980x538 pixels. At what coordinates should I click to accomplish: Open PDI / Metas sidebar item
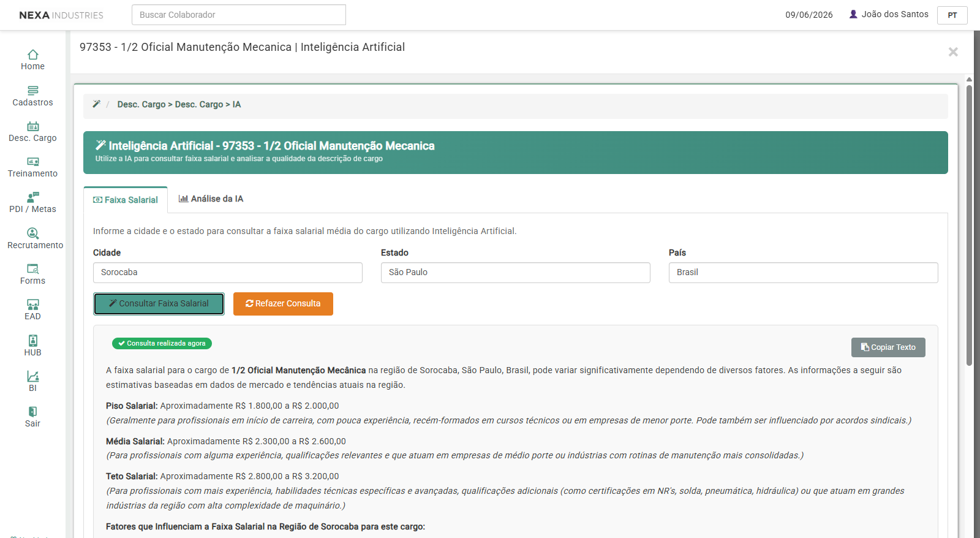click(32, 203)
